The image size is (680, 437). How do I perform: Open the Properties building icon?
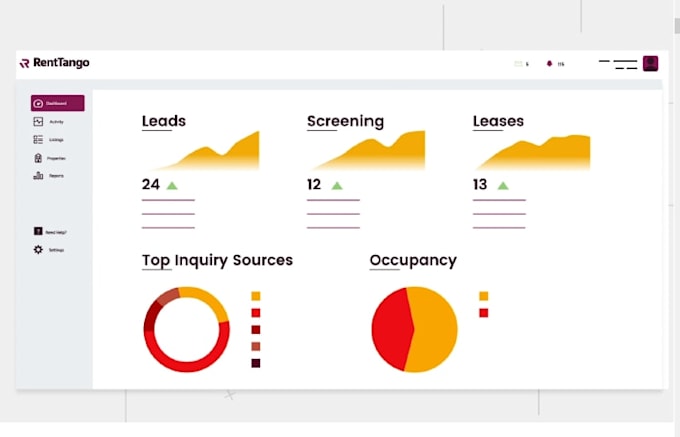(38, 158)
